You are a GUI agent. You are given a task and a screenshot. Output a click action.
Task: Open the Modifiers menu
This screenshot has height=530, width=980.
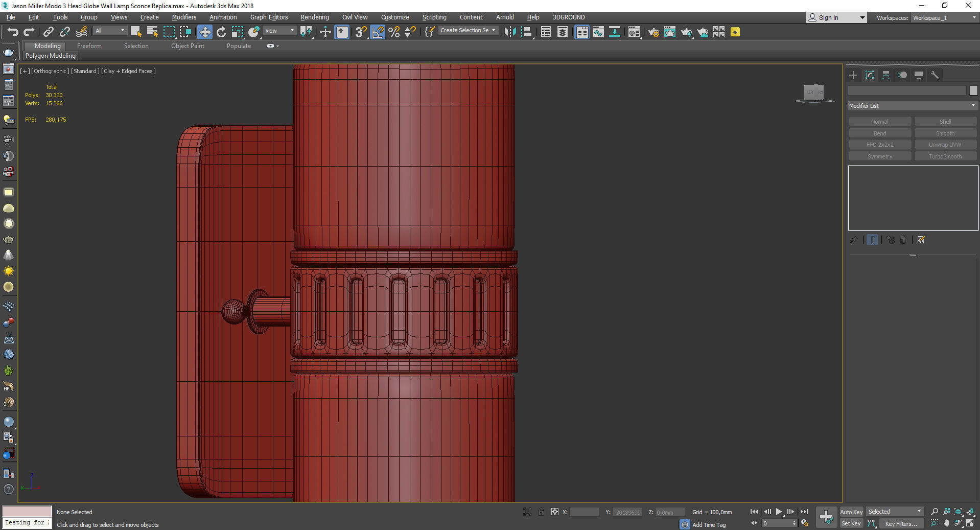coord(184,17)
